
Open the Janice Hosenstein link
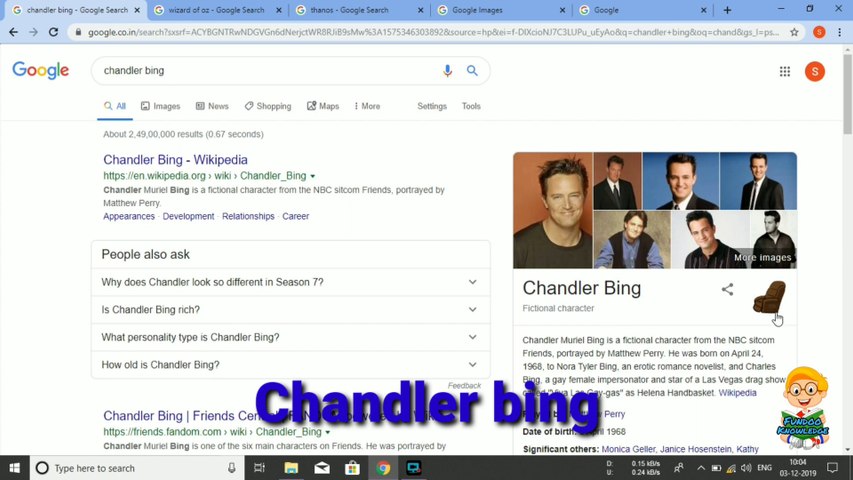point(696,449)
